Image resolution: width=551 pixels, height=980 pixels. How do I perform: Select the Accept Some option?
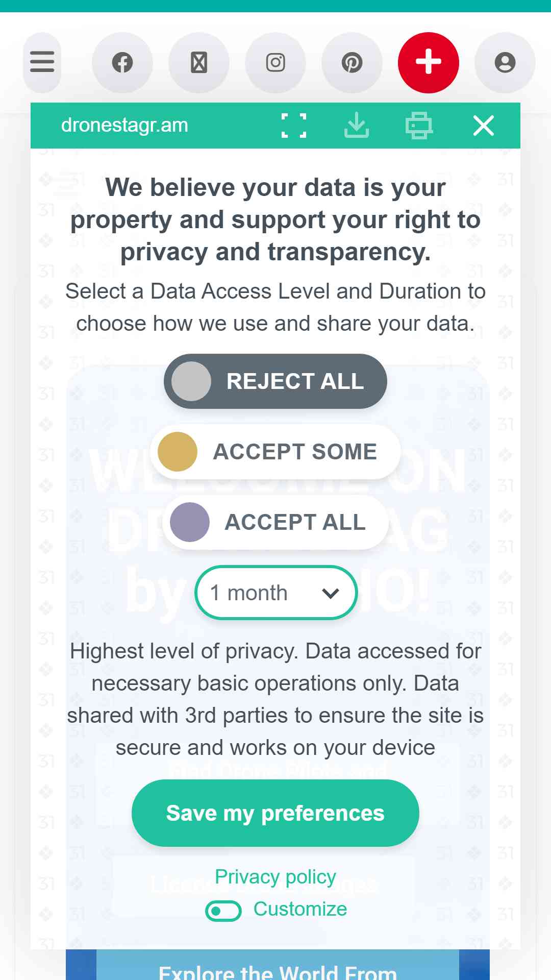tap(275, 452)
